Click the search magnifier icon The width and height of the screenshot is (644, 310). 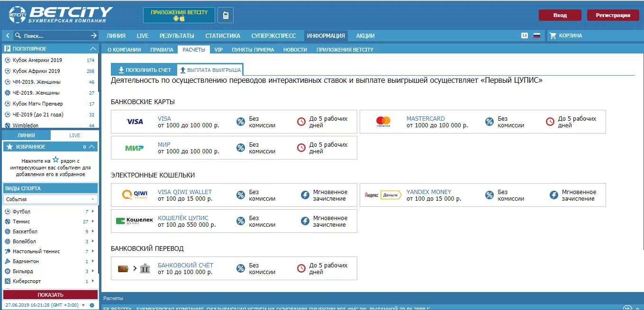tap(18, 35)
